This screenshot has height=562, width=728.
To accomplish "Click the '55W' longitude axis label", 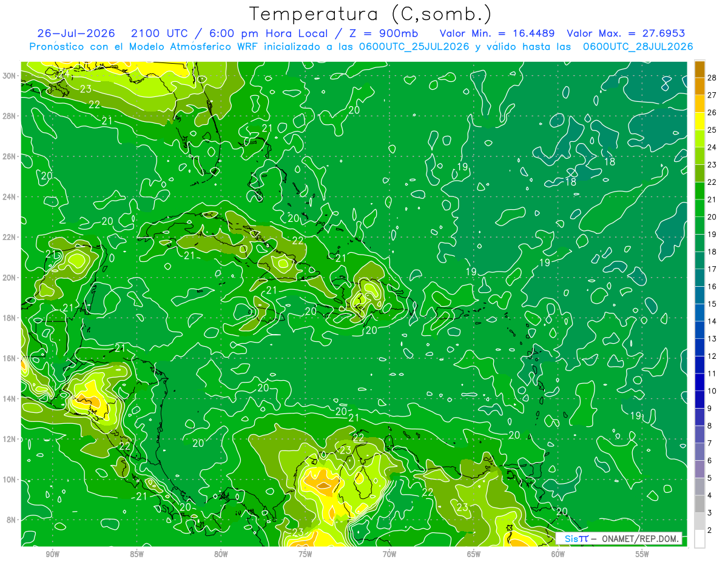I will pos(642,554).
